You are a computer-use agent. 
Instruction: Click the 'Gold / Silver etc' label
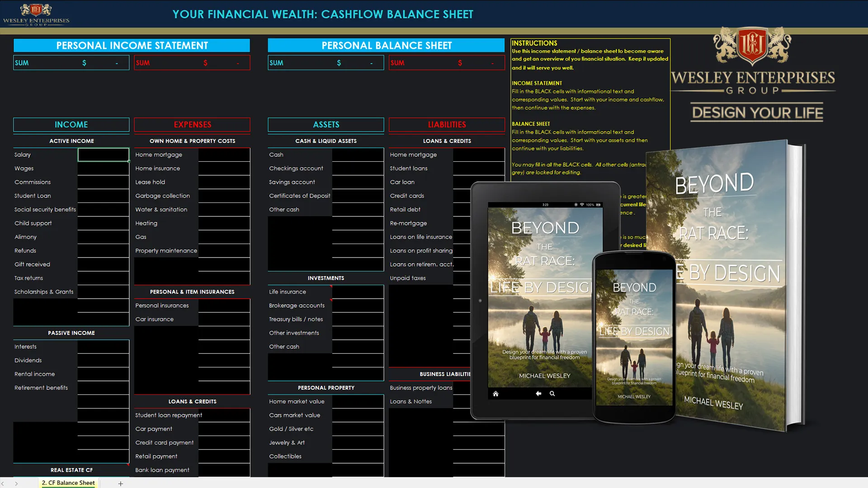[291, 429]
